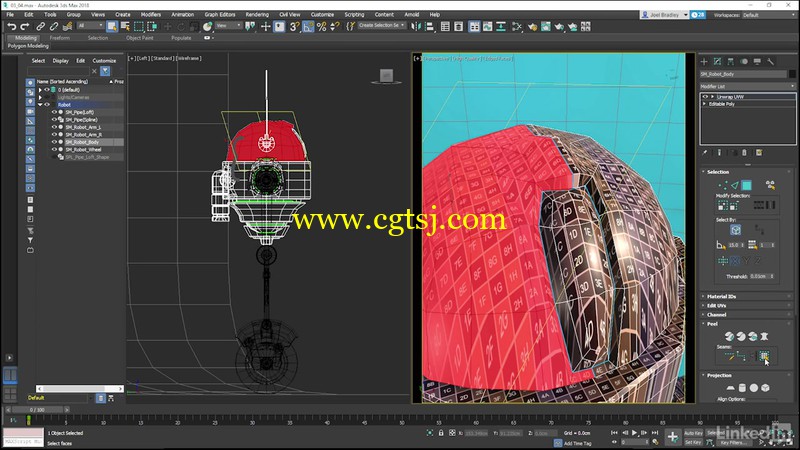Expand the Editable Poly modifier stack entry
This screenshot has width=800, height=450.
pyautogui.click(x=705, y=104)
